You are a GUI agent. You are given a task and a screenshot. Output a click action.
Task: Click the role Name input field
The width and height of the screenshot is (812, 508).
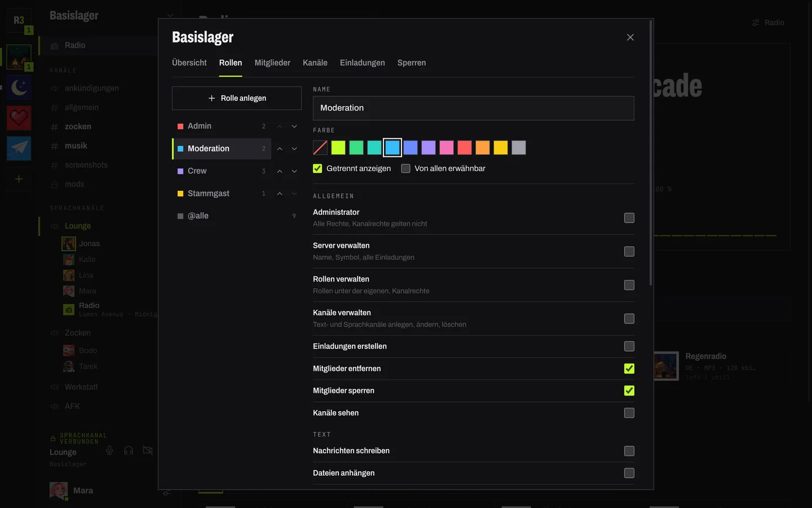click(x=474, y=108)
